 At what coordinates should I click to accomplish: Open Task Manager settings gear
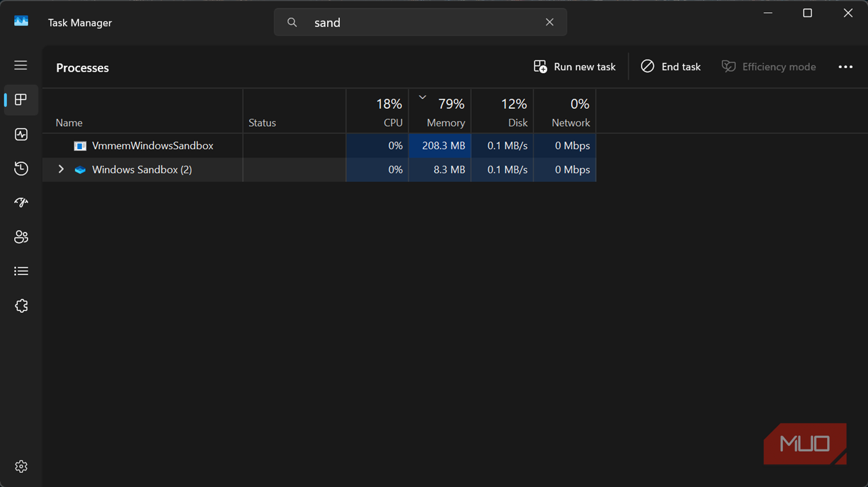coord(20,467)
